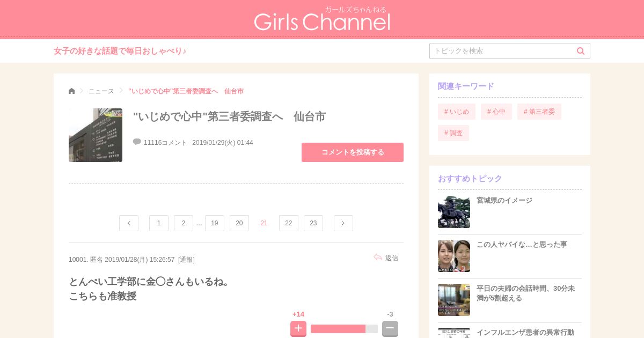
Task: Click the plus vote button
Action: [298, 328]
